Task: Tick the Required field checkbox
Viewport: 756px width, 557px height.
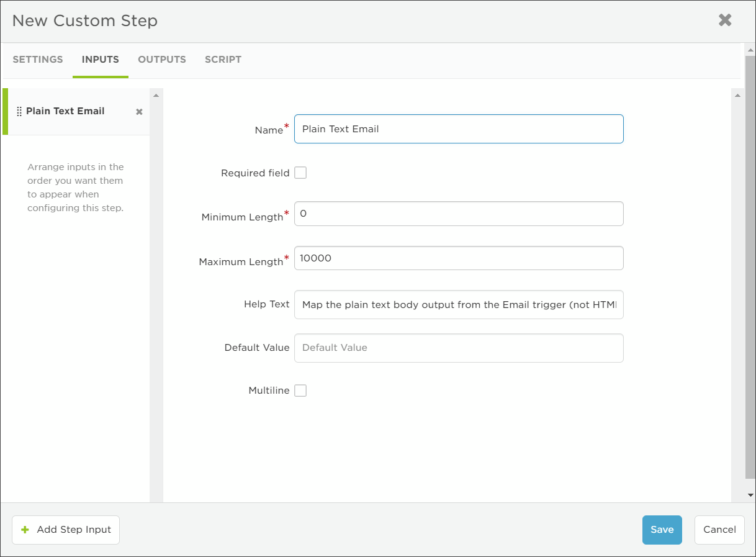Action: 300,173
